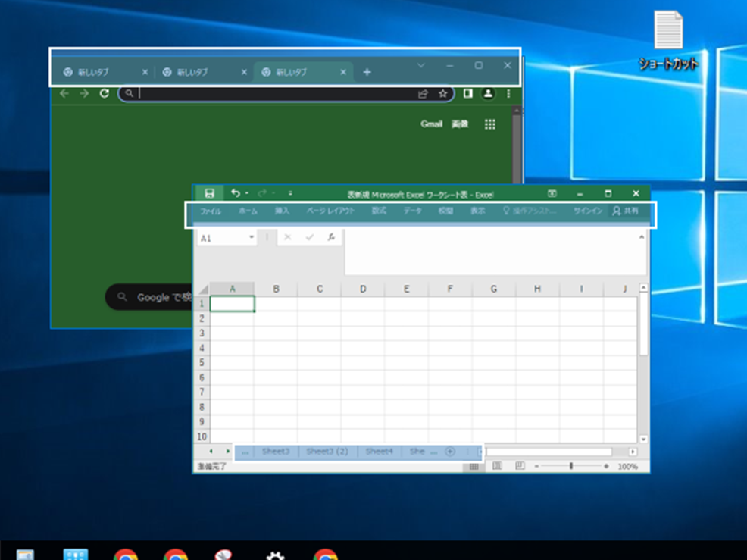Select the ショートカット desktop file icon
The width and height of the screenshot is (747, 560).
668,42
